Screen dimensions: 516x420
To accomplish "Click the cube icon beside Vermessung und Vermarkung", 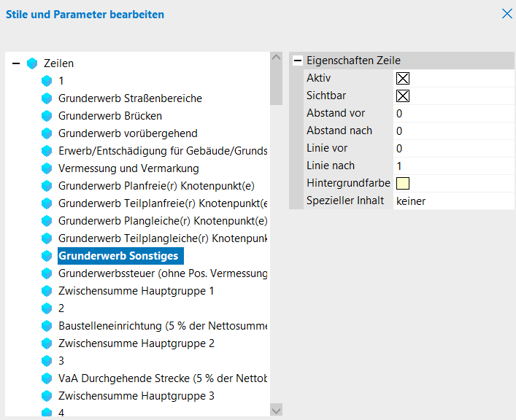I will click(47, 168).
